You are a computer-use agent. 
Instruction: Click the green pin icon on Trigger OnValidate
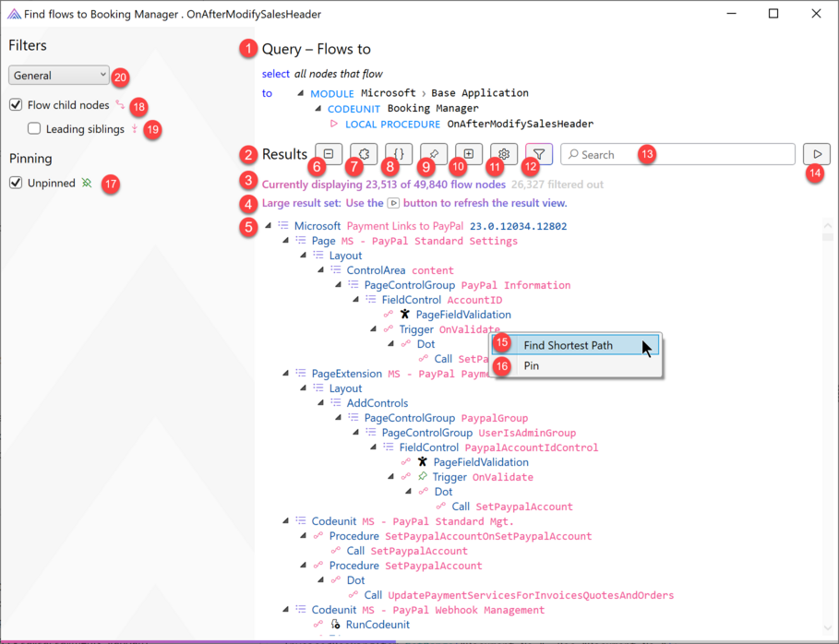click(423, 477)
